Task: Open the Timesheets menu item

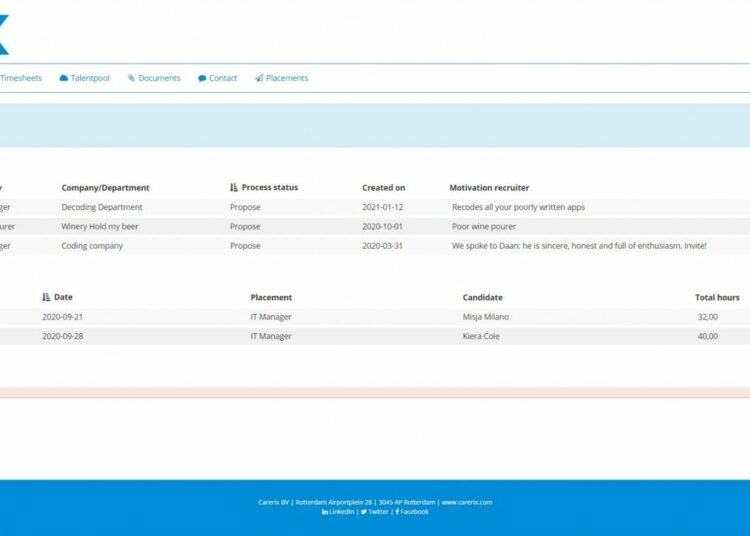Action: point(21,78)
